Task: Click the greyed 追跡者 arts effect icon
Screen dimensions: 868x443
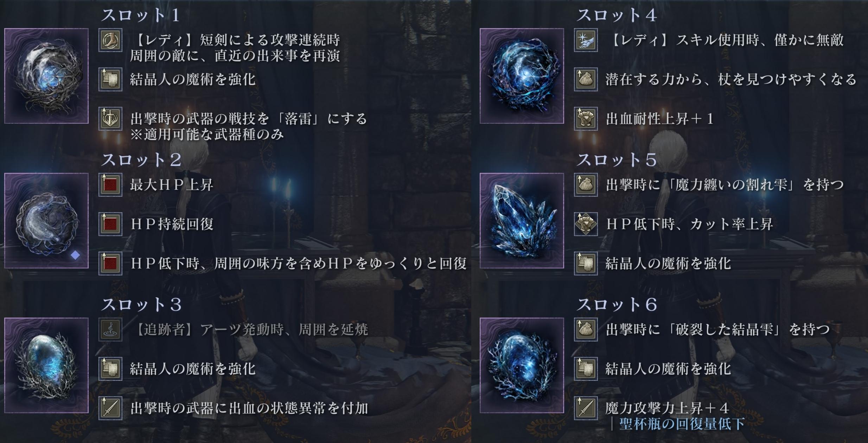Action: pyautogui.click(x=110, y=330)
